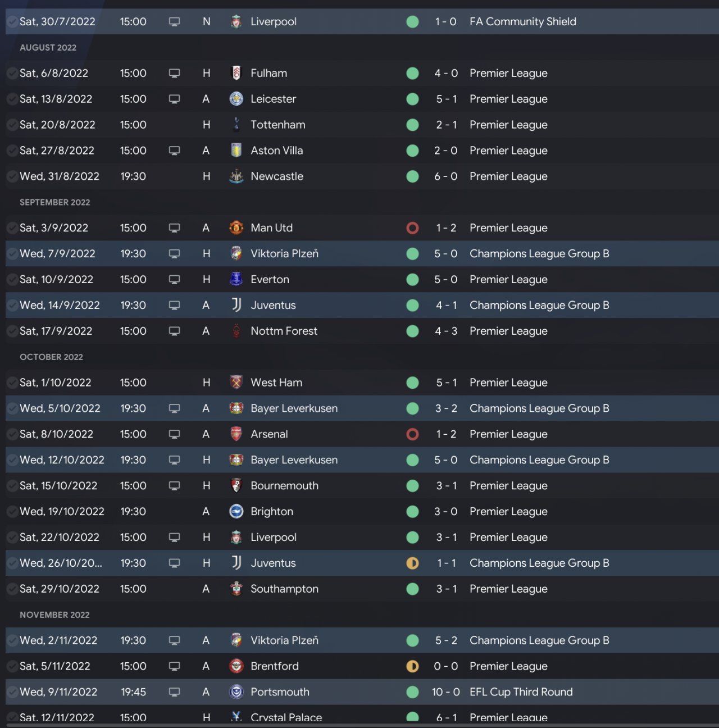Open the FA Community Shield competition
The width and height of the screenshot is (719, 728).
coord(522,22)
